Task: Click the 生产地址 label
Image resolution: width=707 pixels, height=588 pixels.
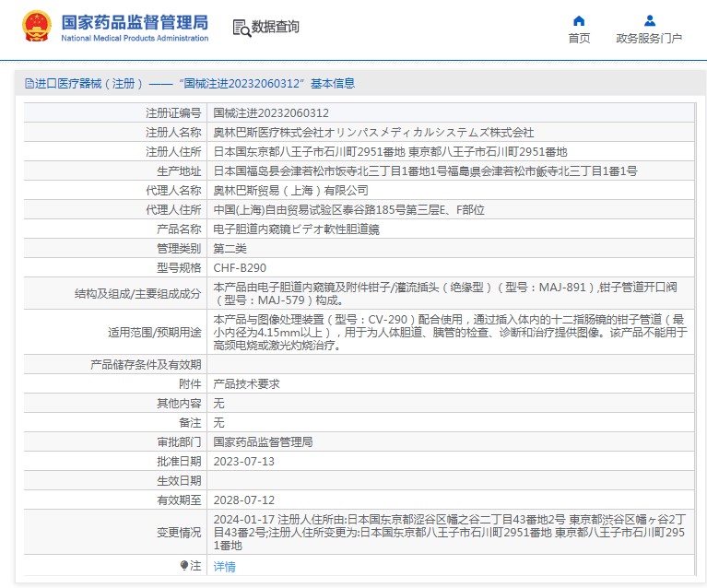Action: (x=179, y=171)
